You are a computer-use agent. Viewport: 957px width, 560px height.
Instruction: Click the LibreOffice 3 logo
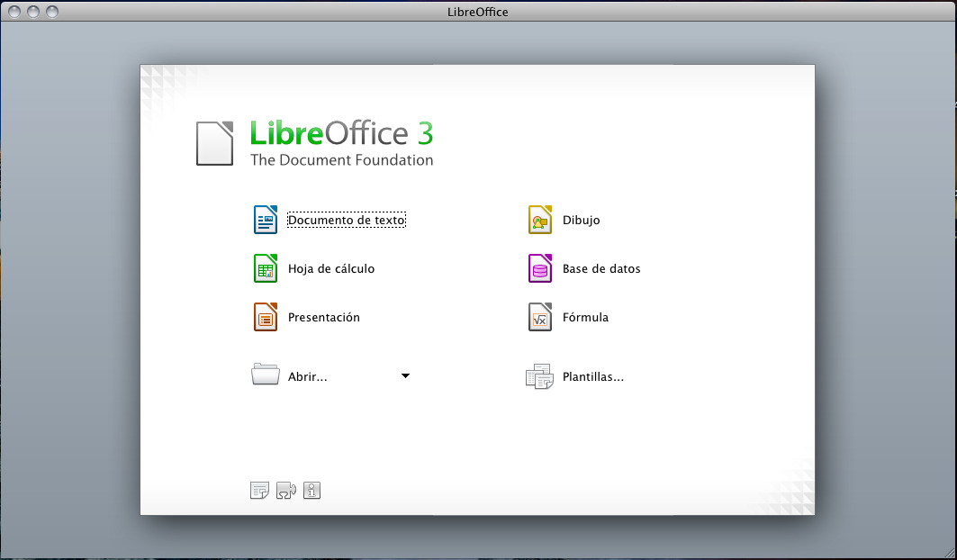[x=314, y=142]
